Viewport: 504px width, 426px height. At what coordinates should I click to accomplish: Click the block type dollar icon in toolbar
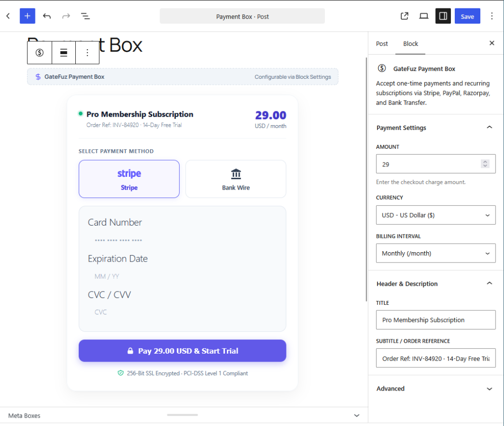(39, 53)
